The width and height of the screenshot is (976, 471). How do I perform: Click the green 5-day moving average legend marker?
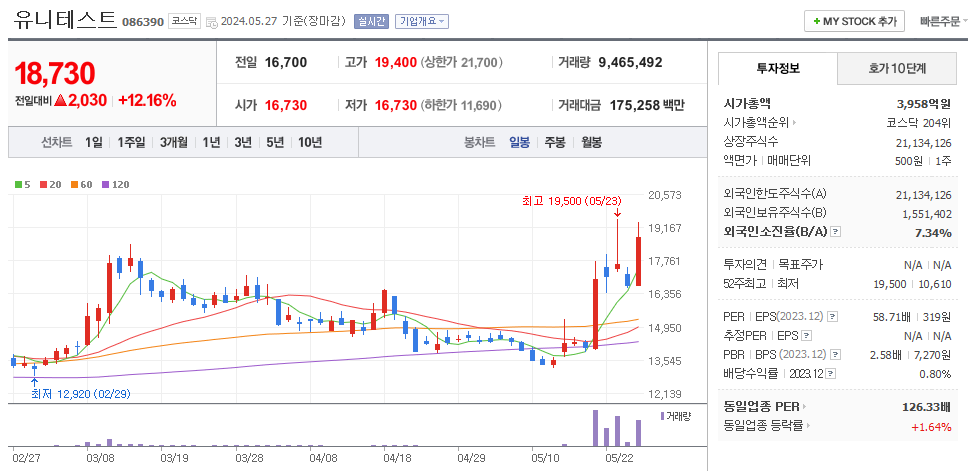point(19,184)
